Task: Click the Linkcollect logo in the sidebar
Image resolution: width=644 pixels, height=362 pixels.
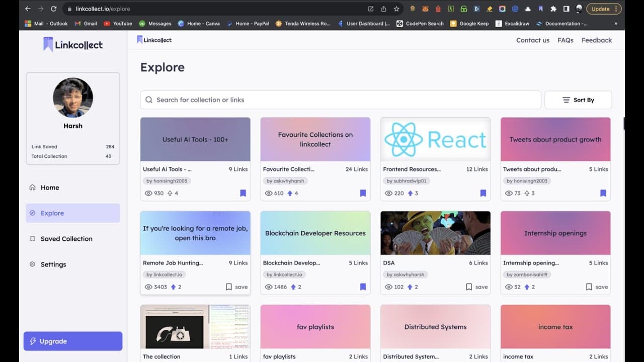Action: pos(73,45)
